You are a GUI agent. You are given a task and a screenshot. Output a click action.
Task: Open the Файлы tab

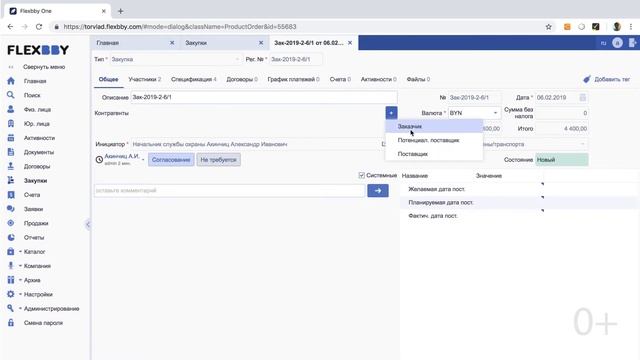coord(418,79)
